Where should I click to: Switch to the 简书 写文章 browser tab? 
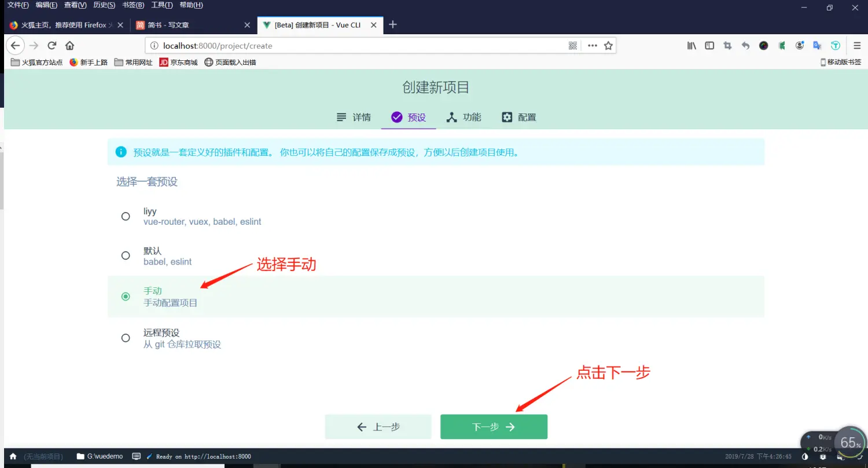[193, 25]
